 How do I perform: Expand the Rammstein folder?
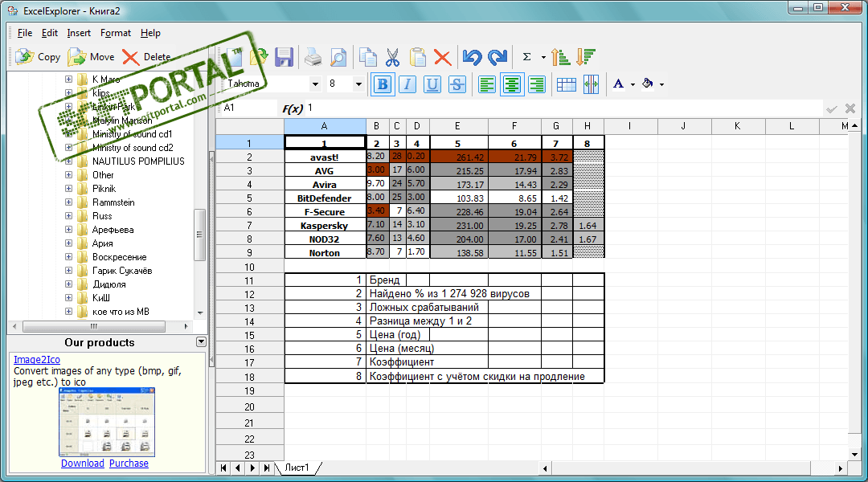[68, 202]
